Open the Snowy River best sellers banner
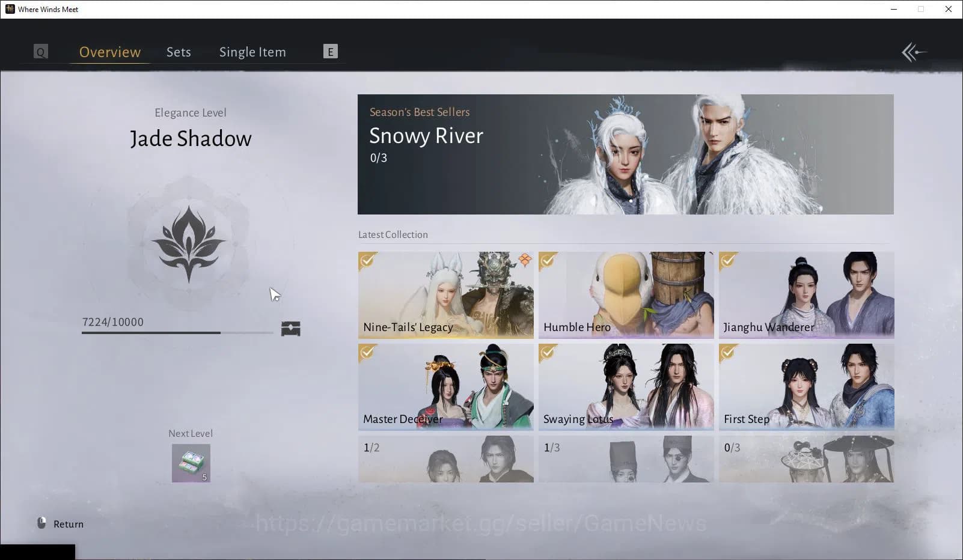The image size is (963, 560). (626, 154)
